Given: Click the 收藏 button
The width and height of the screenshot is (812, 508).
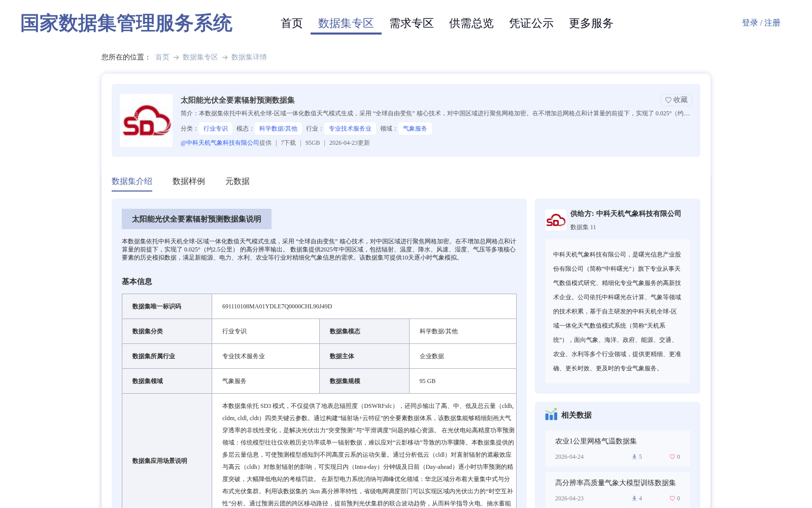Looking at the screenshot, I should coord(676,100).
